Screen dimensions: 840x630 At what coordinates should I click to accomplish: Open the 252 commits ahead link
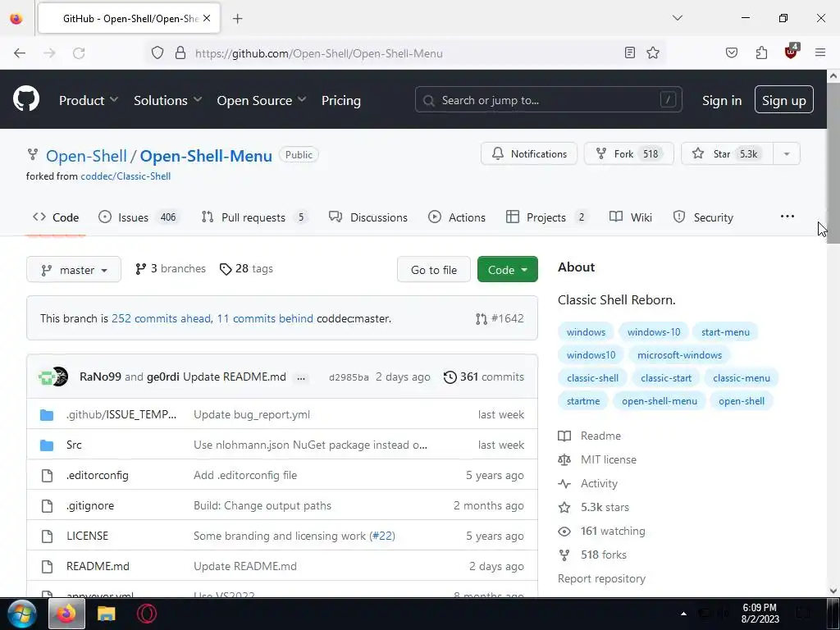click(x=161, y=318)
